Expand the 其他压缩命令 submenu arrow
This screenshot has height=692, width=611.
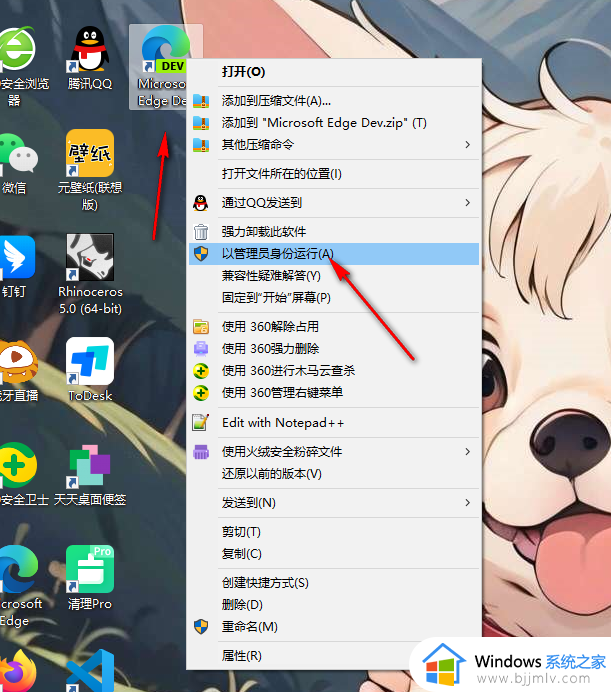pos(468,145)
